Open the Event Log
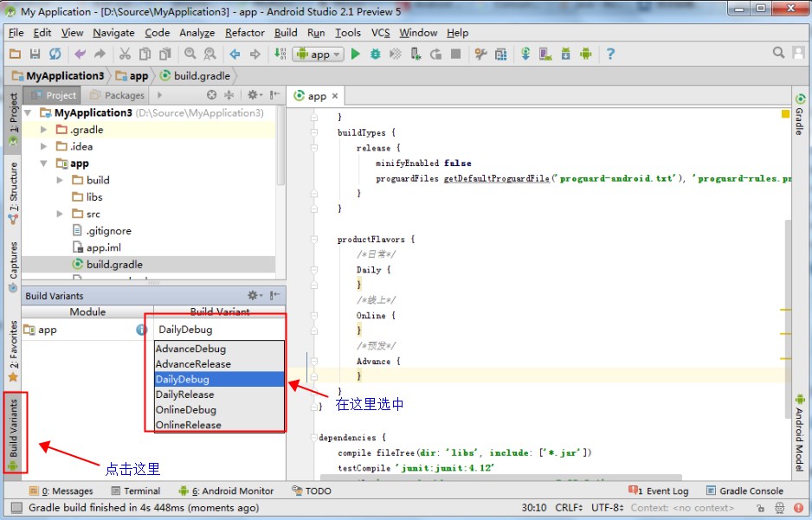The width and height of the screenshot is (812, 520). (x=658, y=491)
